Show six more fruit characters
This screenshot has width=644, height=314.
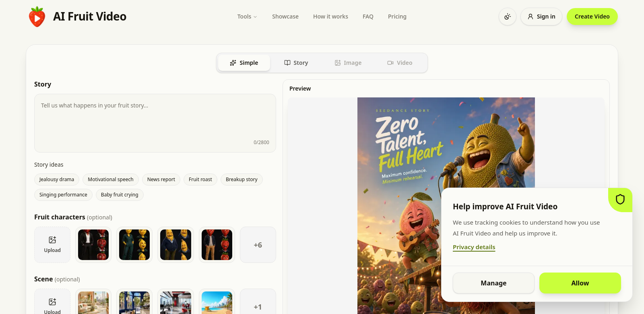[258, 245]
